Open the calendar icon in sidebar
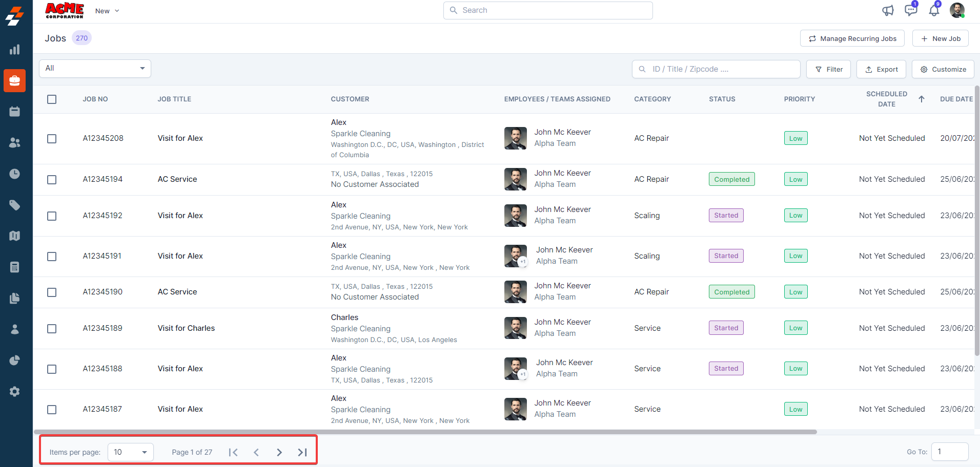The image size is (980, 467). click(x=14, y=112)
